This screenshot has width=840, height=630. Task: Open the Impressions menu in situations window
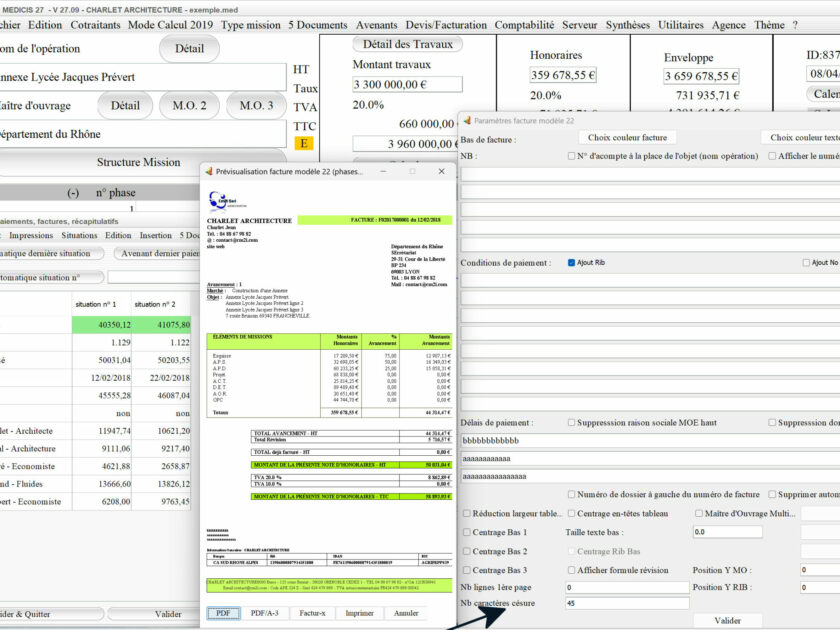(x=31, y=236)
